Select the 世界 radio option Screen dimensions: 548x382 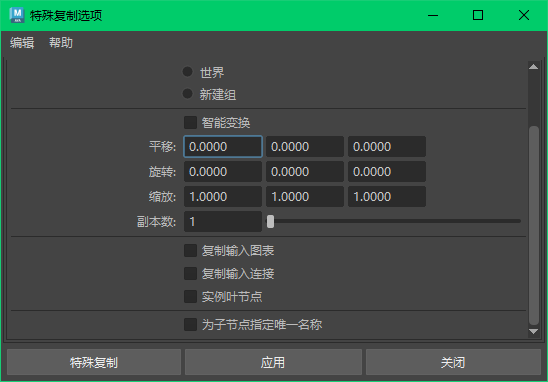pyautogui.click(x=188, y=72)
